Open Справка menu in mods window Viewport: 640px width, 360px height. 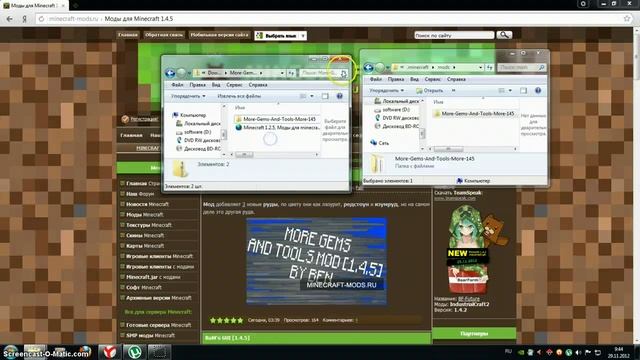click(x=456, y=79)
